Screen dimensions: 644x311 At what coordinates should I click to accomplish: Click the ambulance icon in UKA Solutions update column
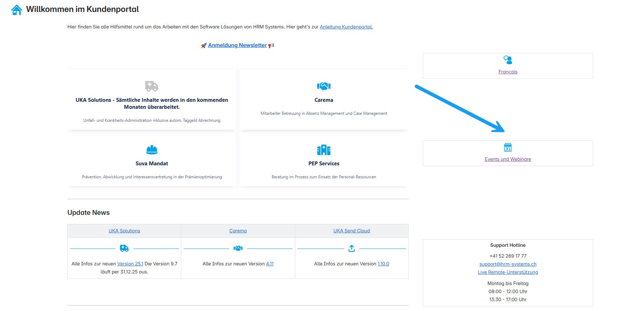[124, 249]
